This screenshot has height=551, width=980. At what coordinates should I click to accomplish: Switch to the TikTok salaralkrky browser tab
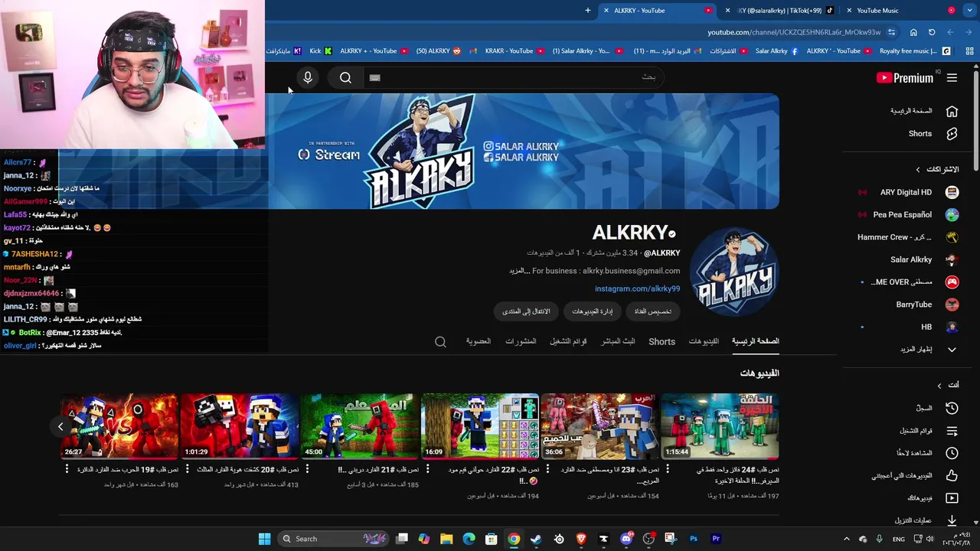[781, 11]
